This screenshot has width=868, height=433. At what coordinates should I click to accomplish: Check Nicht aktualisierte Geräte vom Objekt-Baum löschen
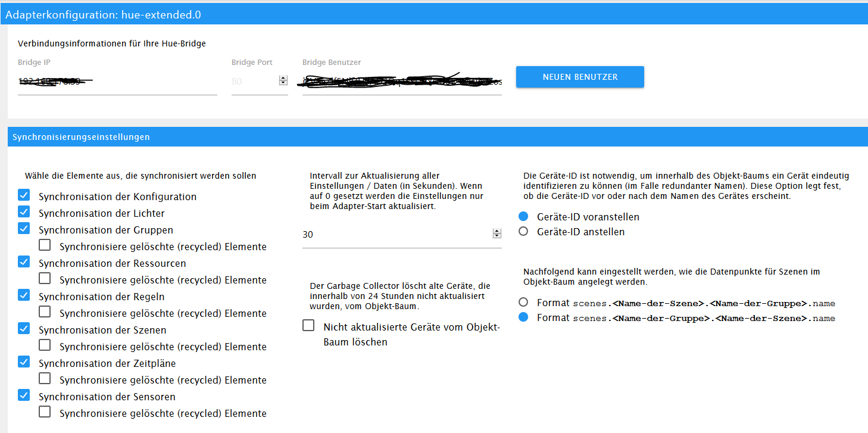tap(308, 326)
